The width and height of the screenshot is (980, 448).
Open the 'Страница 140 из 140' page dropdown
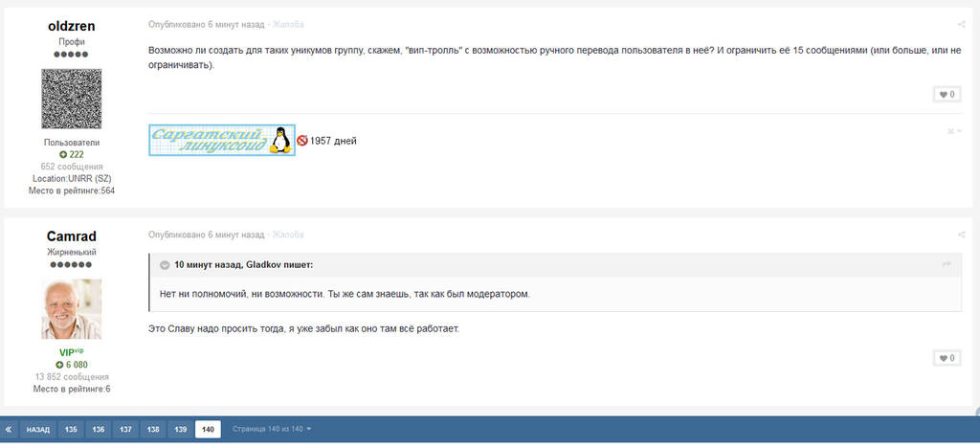point(272,430)
